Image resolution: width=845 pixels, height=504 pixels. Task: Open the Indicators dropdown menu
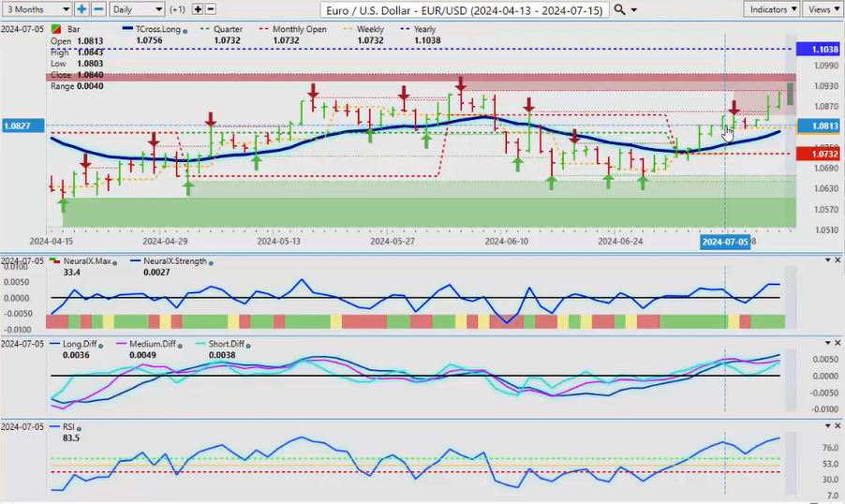[x=773, y=9]
